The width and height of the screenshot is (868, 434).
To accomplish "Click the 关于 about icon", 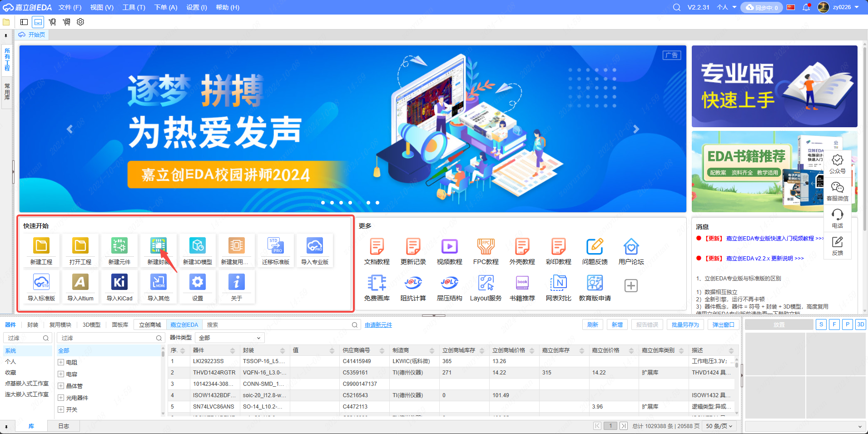I will [237, 282].
